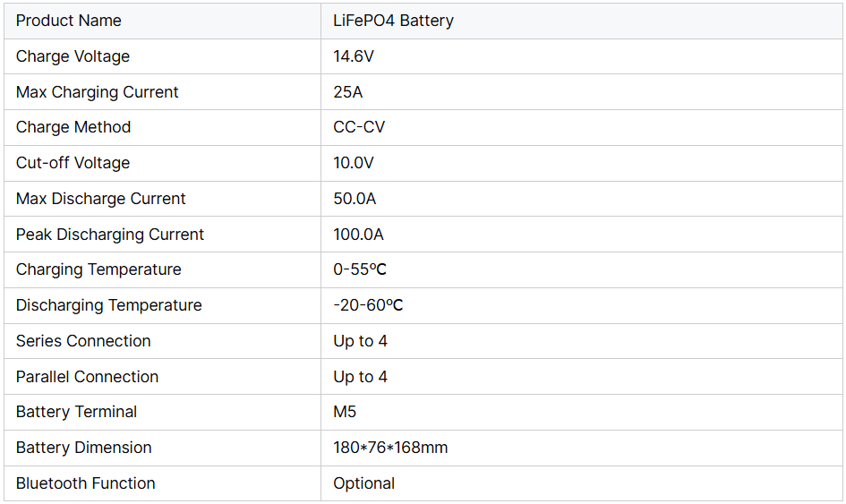The width and height of the screenshot is (846, 504).
Task: Select the 100.0A peak discharging value
Action: click(358, 235)
